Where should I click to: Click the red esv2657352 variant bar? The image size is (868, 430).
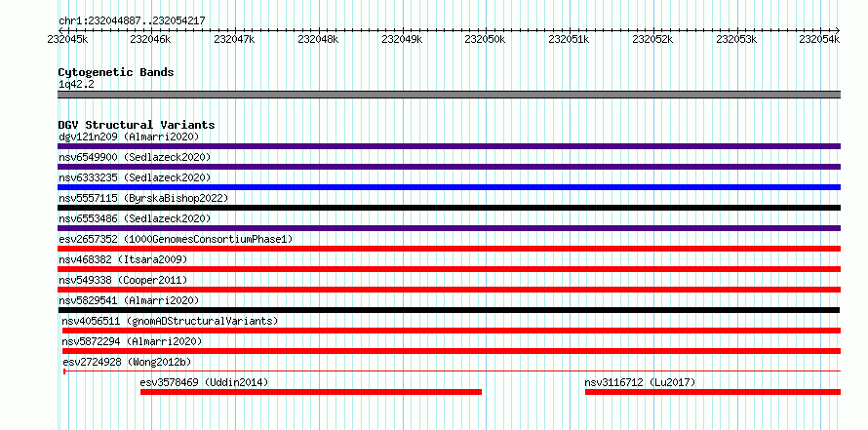[x=449, y=249]
